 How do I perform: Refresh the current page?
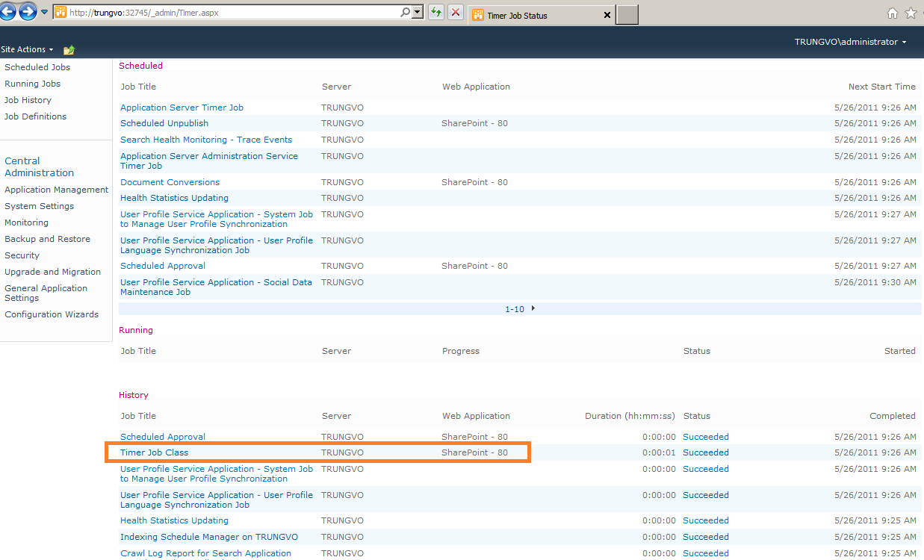(x=435, y=13)
